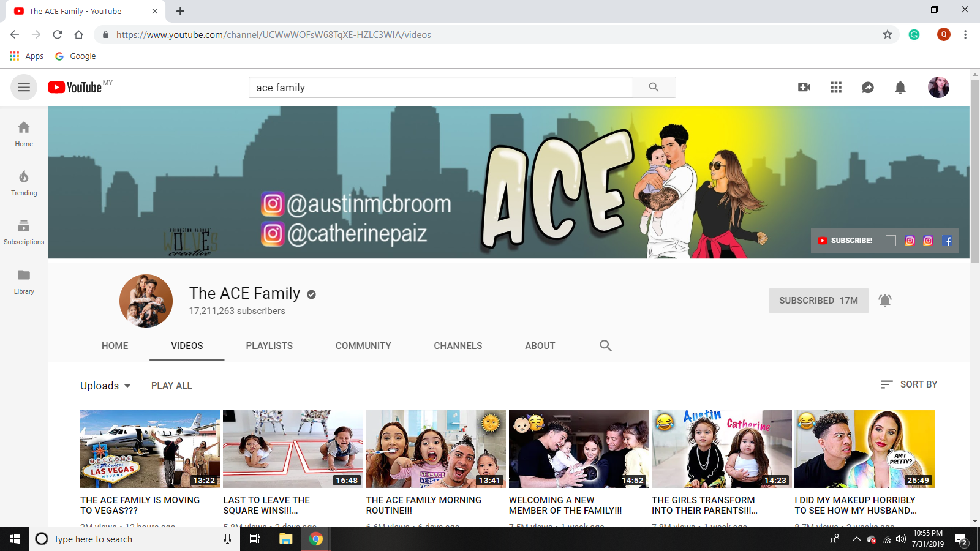Viewport: 980px width, 551px height.
Task: Open browser home page button
Action: tap(78, 35)
